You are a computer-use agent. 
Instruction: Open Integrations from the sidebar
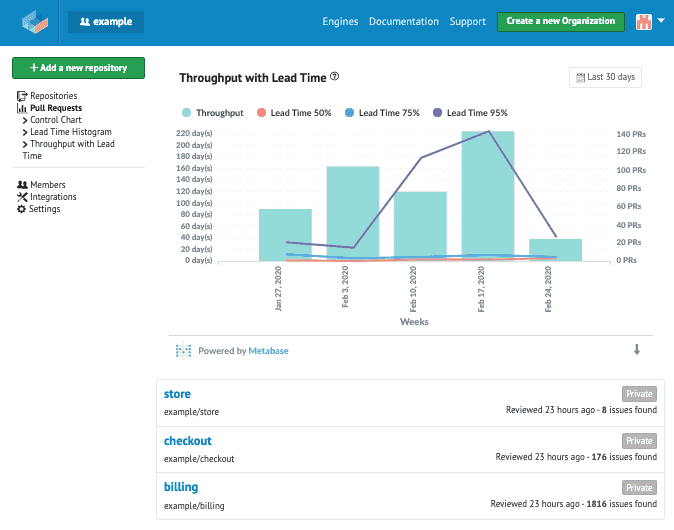click(52, 197)
